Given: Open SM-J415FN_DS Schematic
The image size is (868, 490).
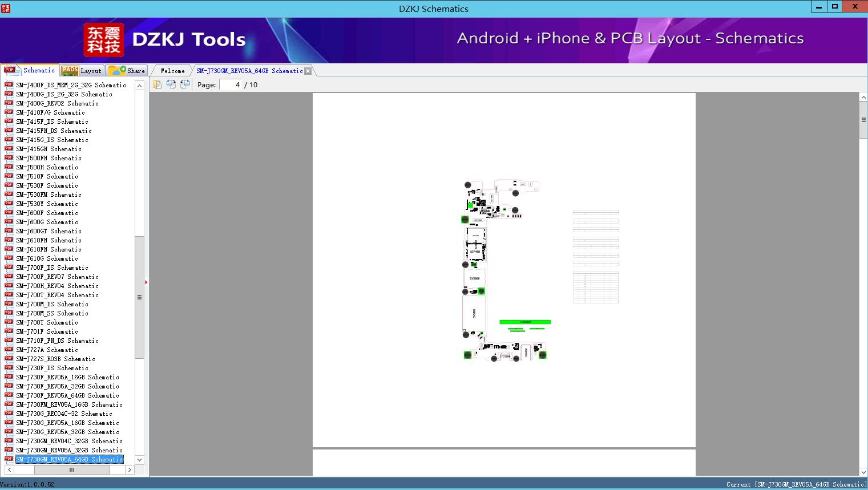Looking at the screenshot, I should 54,131.
